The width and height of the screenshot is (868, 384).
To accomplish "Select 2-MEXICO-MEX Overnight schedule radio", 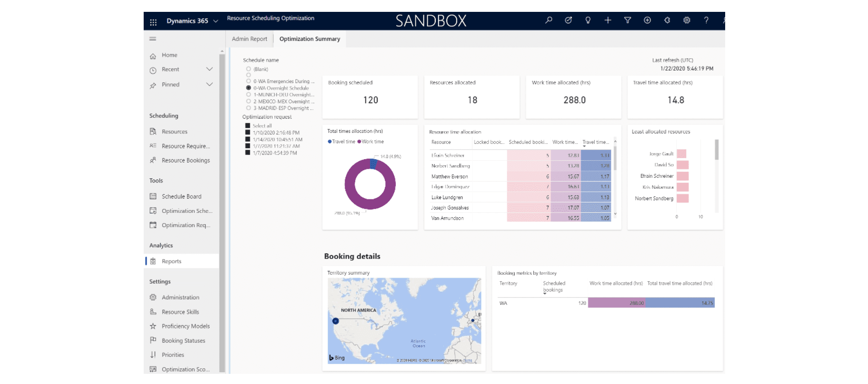I will click(248, 102).
